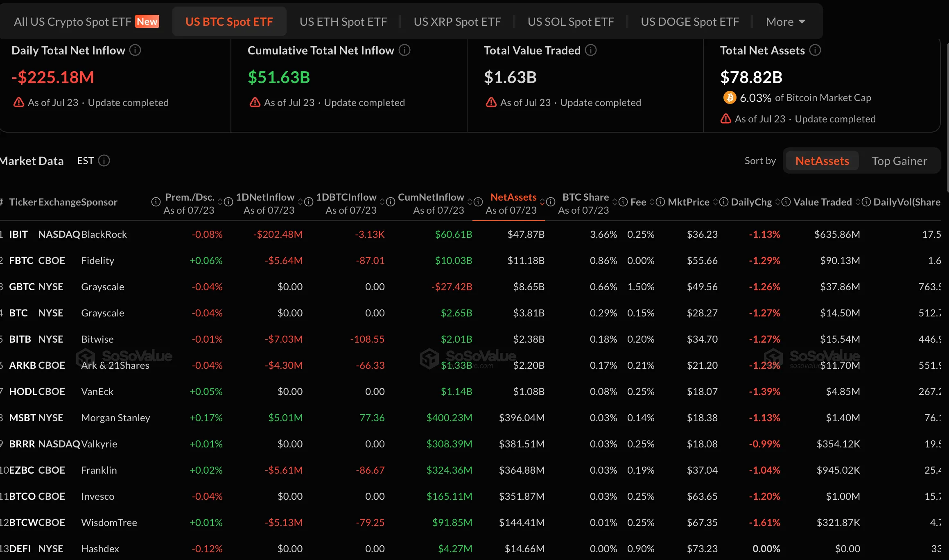Click the DEFI ticker
The image size is (949, 560).
point(20,549)
